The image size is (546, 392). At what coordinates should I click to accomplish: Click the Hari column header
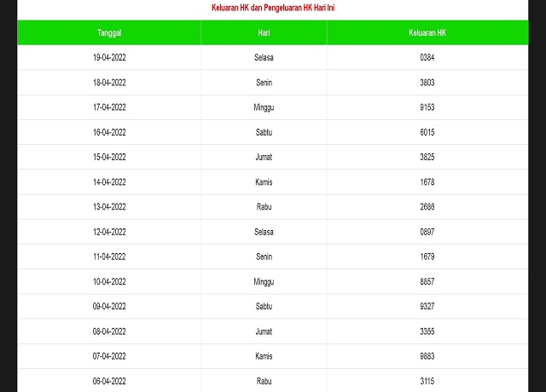click(264, 32)
